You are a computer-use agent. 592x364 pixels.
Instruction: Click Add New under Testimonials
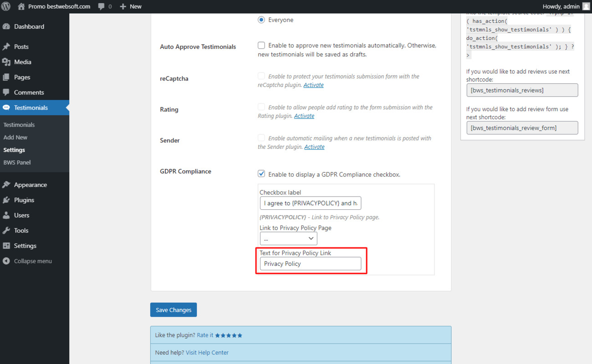pos(15,137)
